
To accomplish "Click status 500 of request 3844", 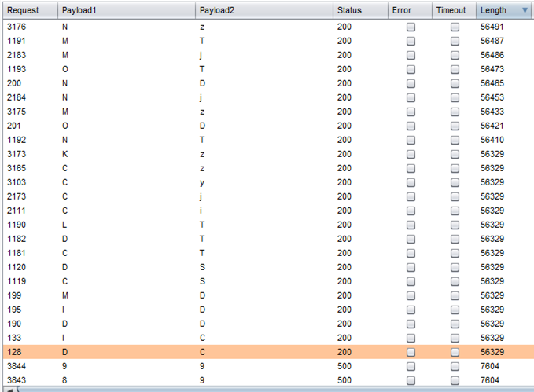I will point(344,367).
